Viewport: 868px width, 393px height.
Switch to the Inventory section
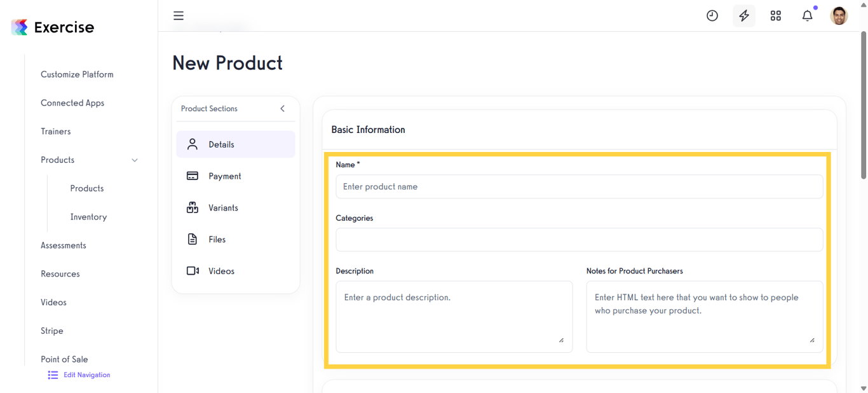tap(87, 216)
